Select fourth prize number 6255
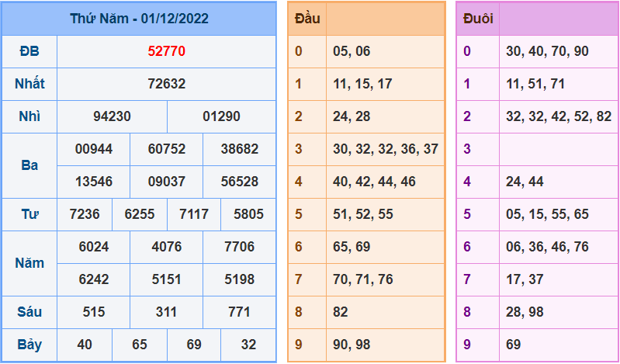This screenshot has width=620, height=364. (x=140, y=214)
